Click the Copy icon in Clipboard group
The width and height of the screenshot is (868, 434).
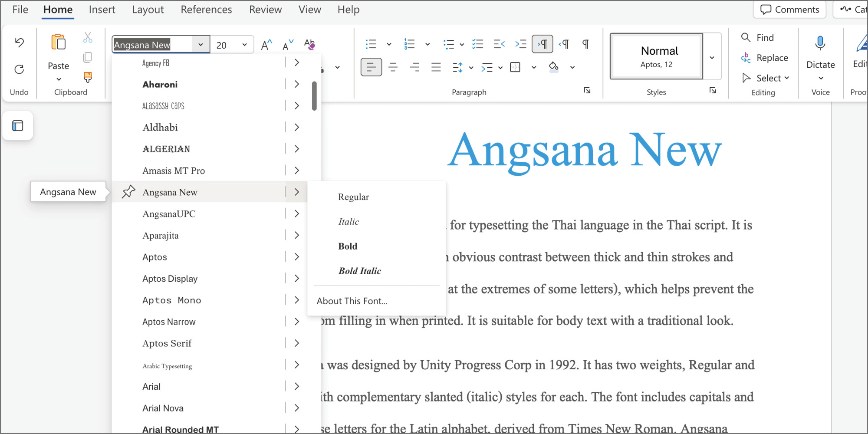click(88, 57)
